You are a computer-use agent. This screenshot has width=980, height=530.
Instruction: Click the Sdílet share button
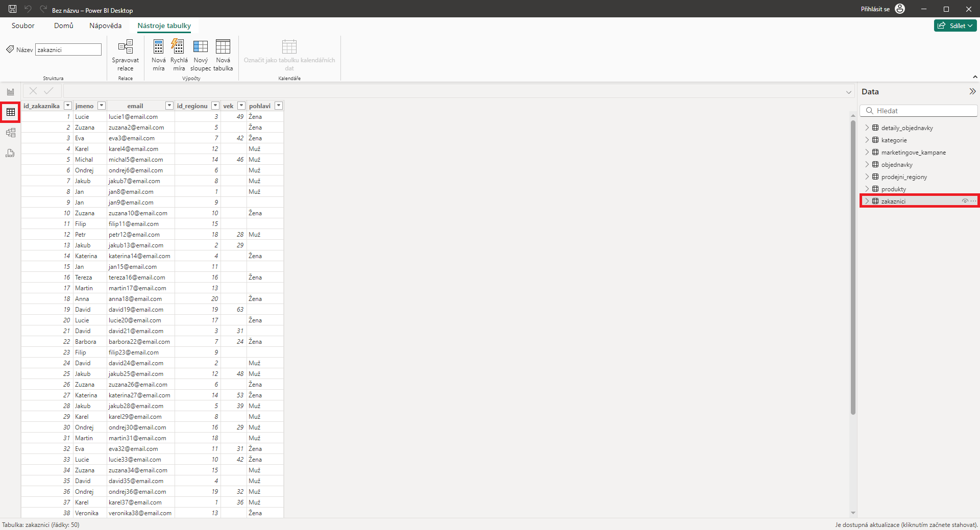[955, 26]
